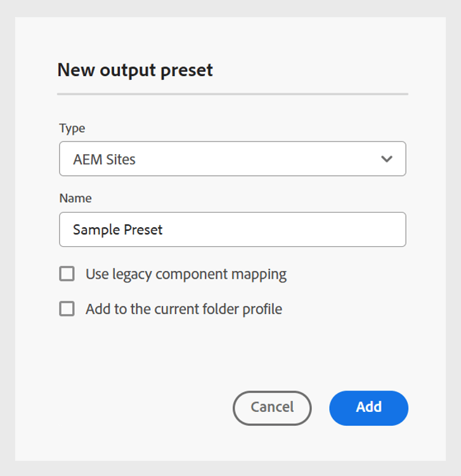This screenshot has height=476, width=461.
Task: Click blank middle area of Type combo box
Action: pyautogui.click(x=254, y=159)
